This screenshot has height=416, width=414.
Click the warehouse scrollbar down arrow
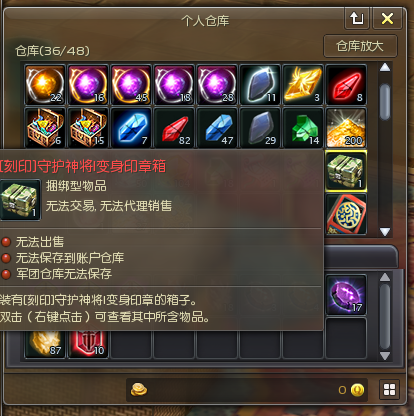click(385, 232)
